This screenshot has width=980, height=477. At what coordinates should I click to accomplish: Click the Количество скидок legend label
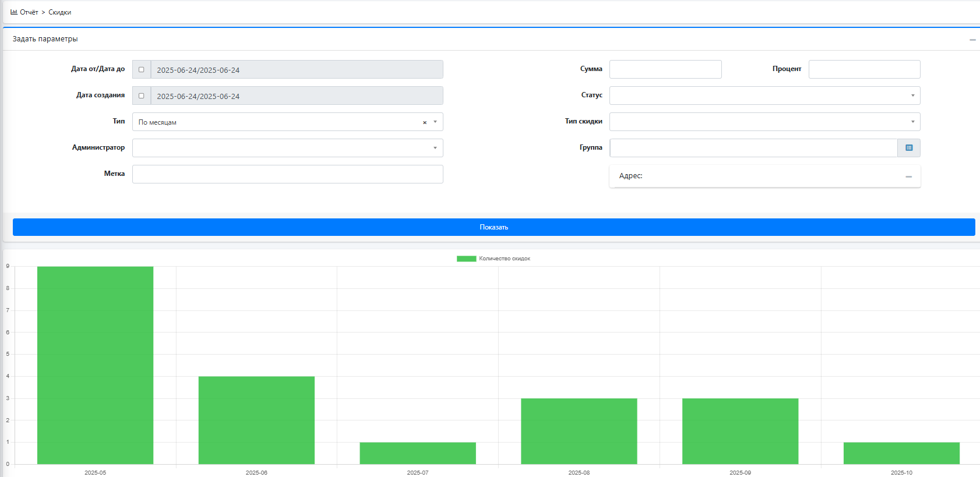(505, 259)
